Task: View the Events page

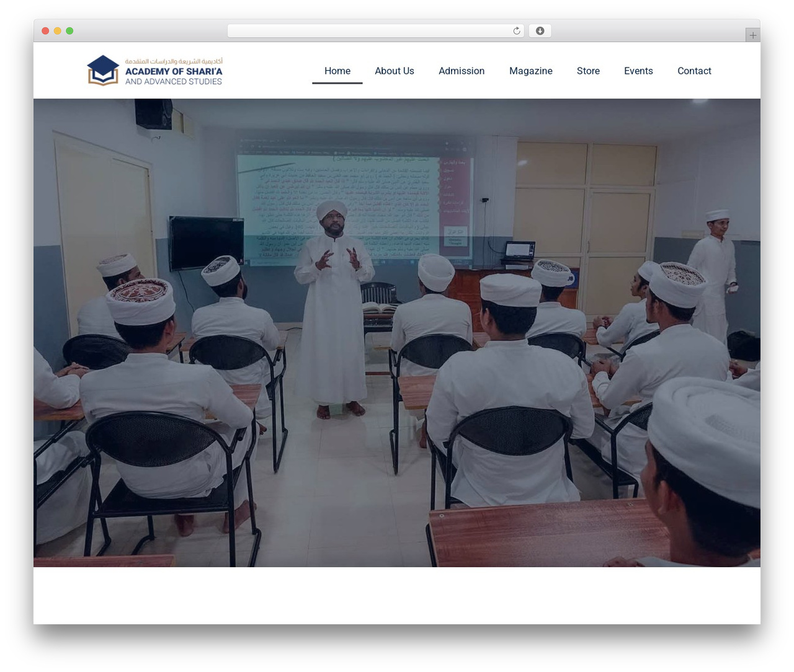Action: tap(638, 71)
